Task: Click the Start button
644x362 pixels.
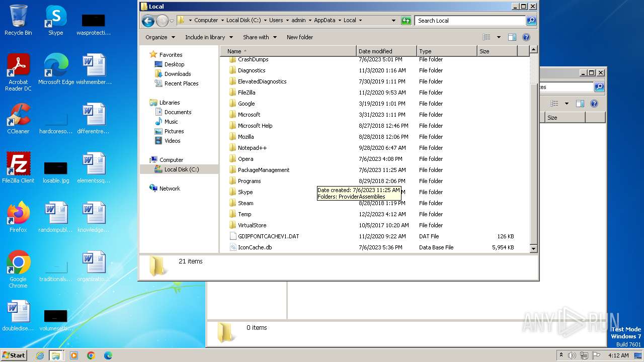Action: 14,355
